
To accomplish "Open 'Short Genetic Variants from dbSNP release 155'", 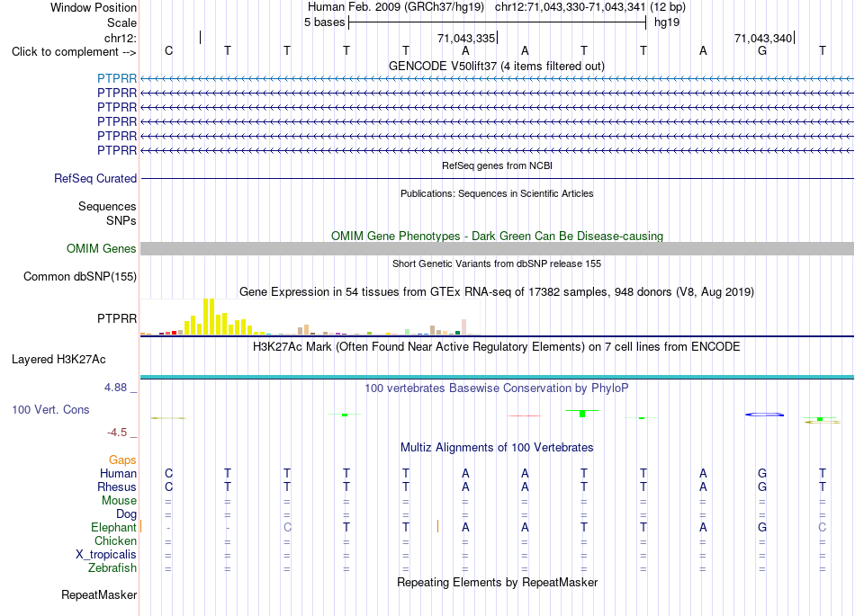I will click(x=497, y=263).
